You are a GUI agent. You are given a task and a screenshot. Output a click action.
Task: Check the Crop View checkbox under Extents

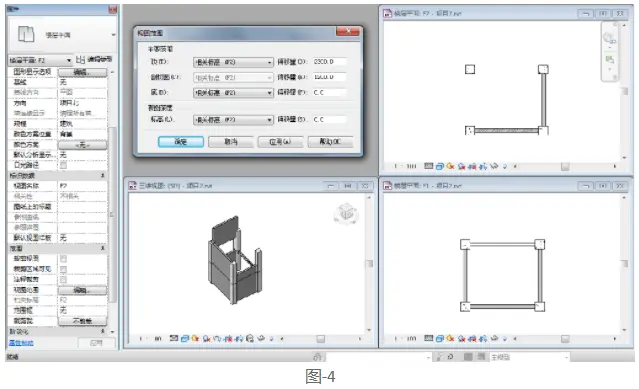(x=63, y=259)
